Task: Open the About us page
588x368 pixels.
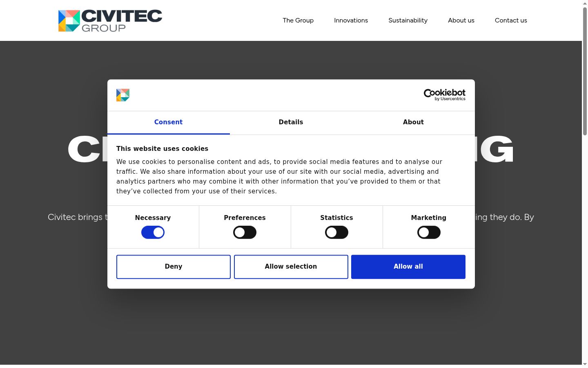Action: coord(461,20)
